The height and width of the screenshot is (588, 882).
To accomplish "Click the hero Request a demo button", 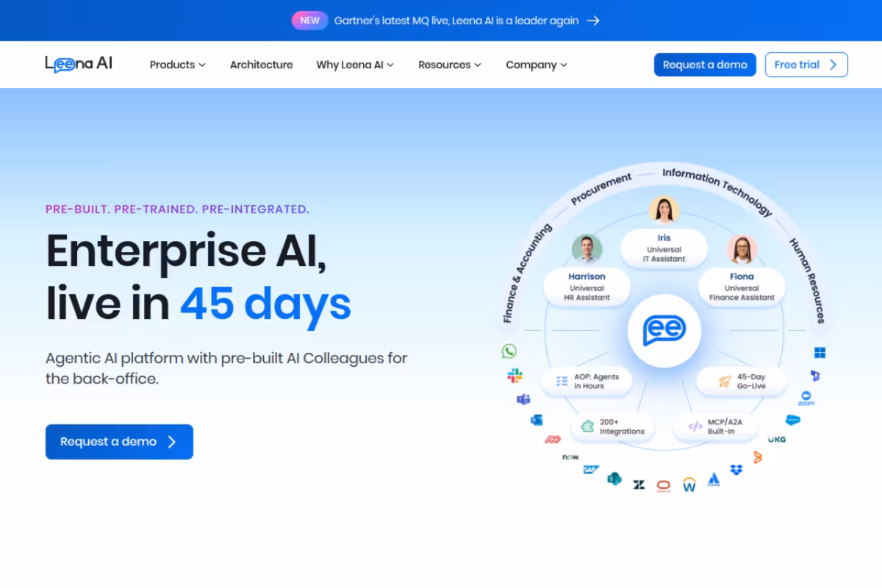I will pyautogui.click(x=119, y=442).
